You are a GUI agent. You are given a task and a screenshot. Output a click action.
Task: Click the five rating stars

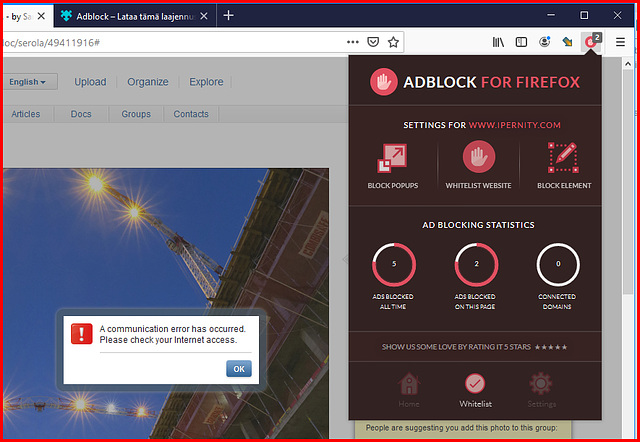(x=551, y=347)
